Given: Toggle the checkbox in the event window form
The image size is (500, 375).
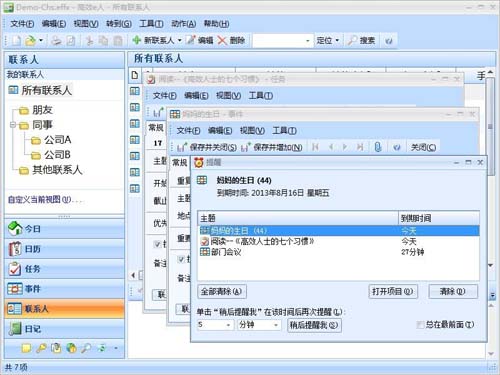Looking at the screenshot, I should click(181, 259).
